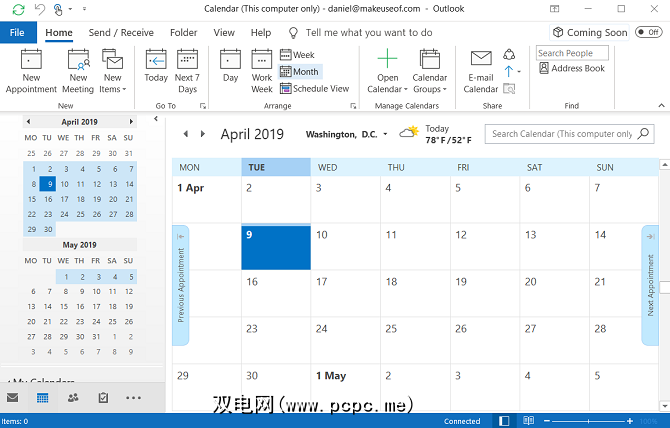Viewport: 670px width, 428px height.
Task: Jump to Next Appointment
Action: point(650,285)
